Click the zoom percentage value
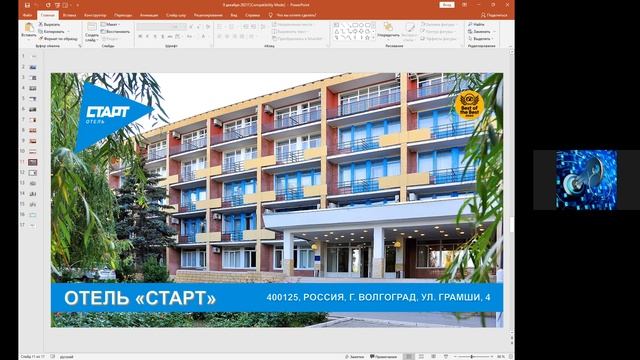Screen dimensions: 640x360 pos(500,357)
